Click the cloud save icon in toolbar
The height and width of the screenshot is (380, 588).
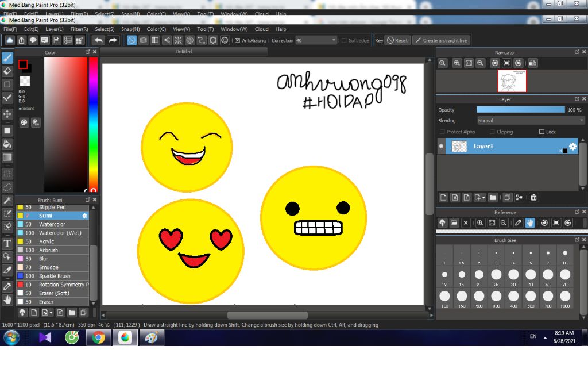point(10,40)
